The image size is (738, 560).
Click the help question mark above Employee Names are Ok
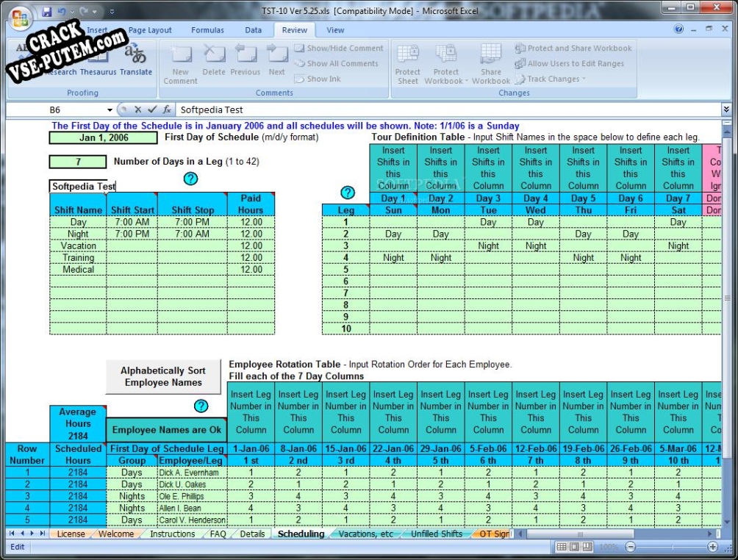pyautogui.click(x=201, y=406)
